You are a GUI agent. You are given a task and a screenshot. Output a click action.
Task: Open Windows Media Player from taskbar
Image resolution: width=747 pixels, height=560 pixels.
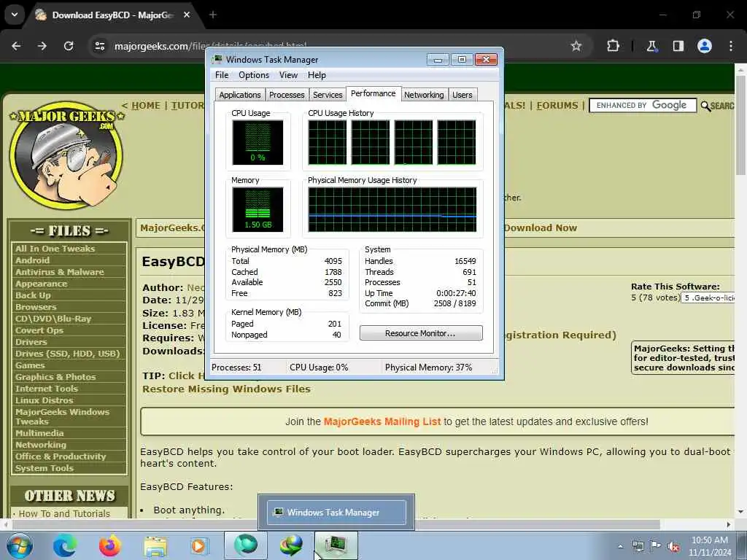point(198,545)
